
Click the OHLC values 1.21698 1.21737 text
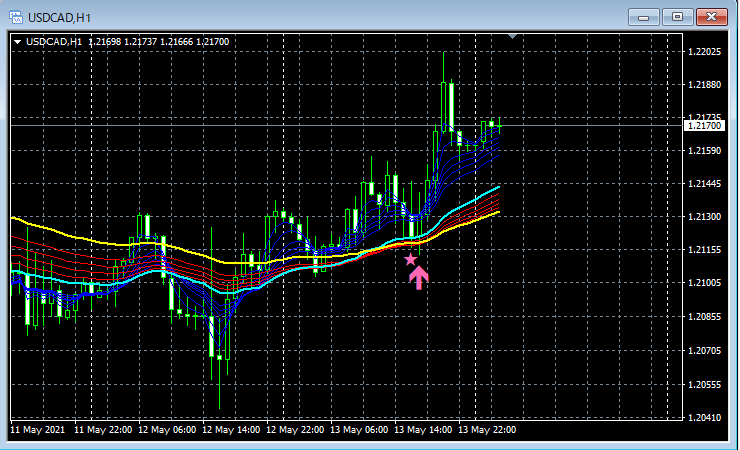123,42
